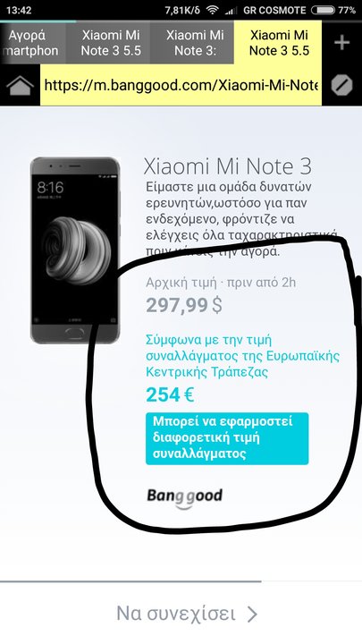
Task: Tap the WiFi status icon
Action: point(212,10)
